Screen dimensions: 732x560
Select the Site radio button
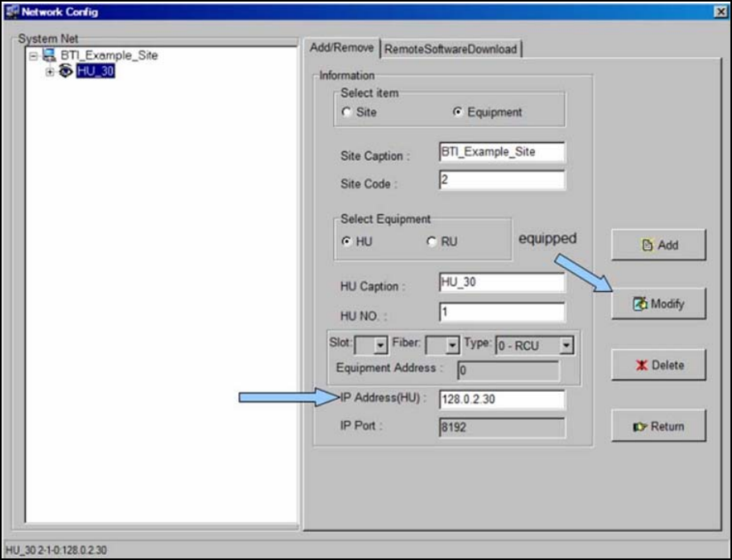tap(347, 112)
